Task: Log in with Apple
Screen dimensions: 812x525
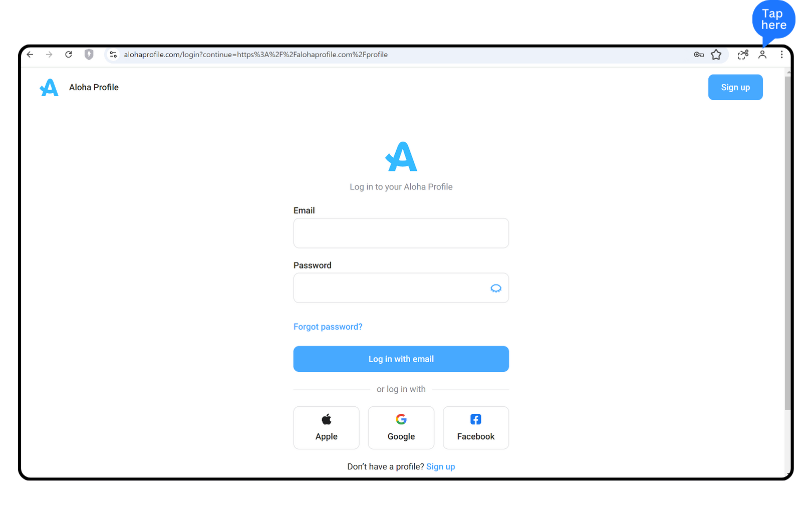Action: (327, 428)
